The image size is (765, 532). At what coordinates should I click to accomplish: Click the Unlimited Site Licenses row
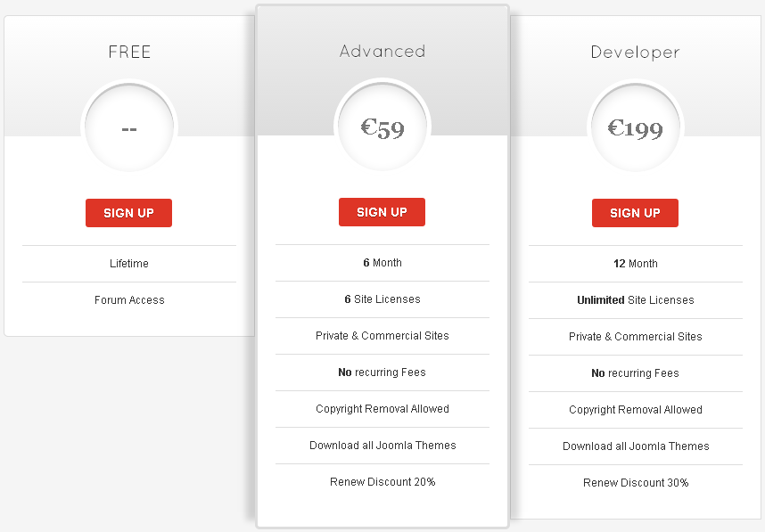coord(636,300)
